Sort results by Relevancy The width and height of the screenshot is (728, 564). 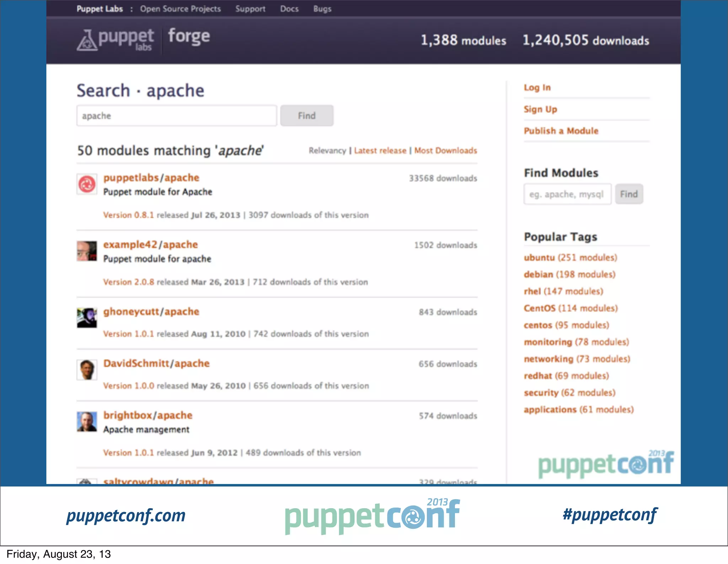(327, 151)
